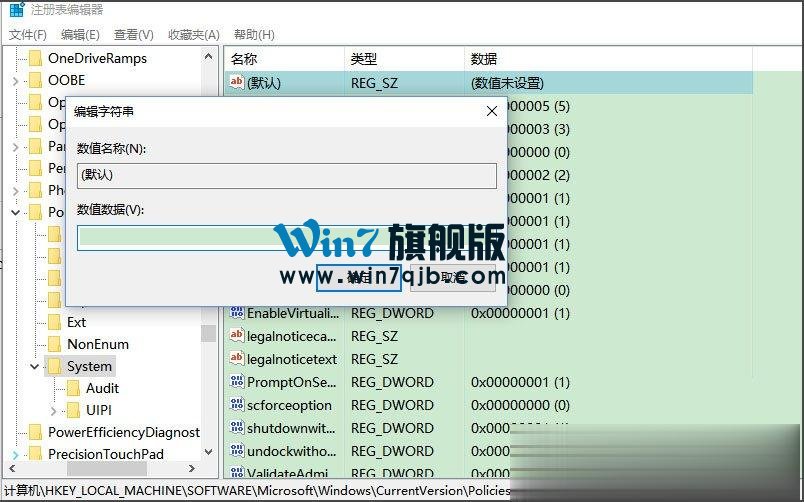Select the (默认) value name
The width and height of the screenshot is (804, 502).
point(264,83)
